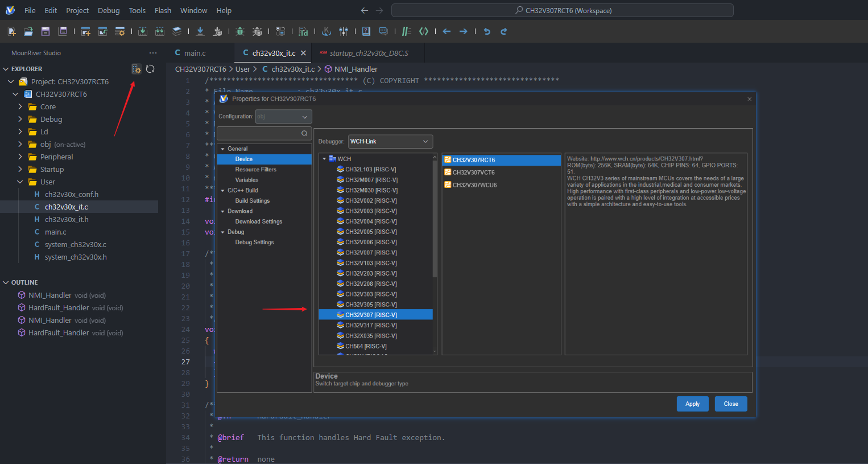
Task: Open project properties icon in Explorer header
Action: click(136, 69)
